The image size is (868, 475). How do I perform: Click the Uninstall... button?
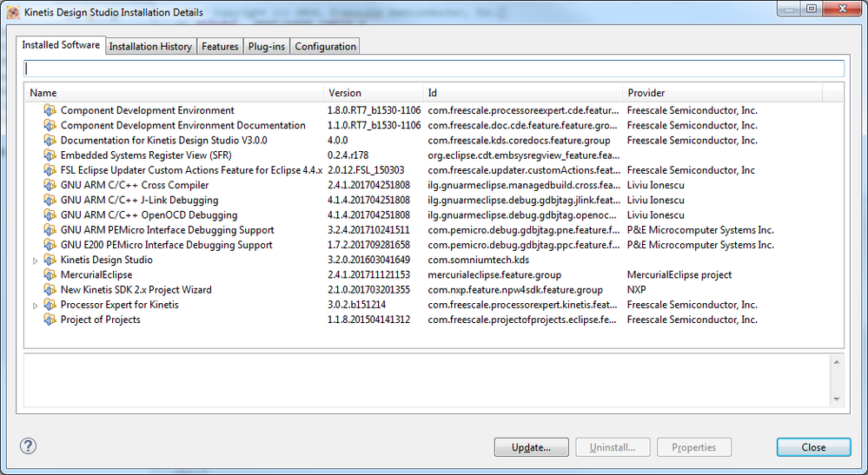pyautogui.click(x=613, y=447)
